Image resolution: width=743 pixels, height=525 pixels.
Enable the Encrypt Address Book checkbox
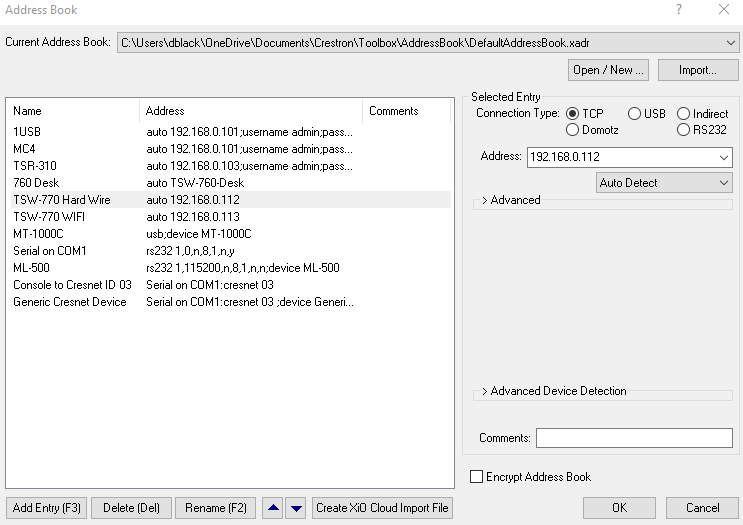477,477
